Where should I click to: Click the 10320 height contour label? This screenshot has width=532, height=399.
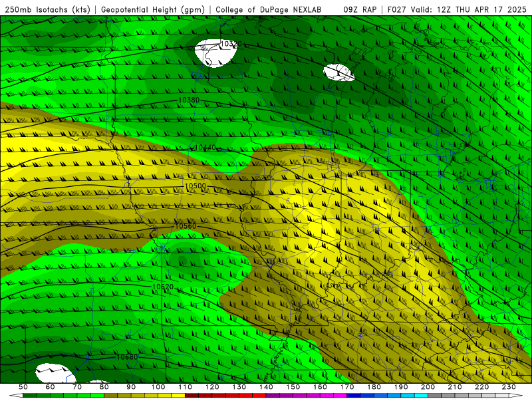coord(231,44)
